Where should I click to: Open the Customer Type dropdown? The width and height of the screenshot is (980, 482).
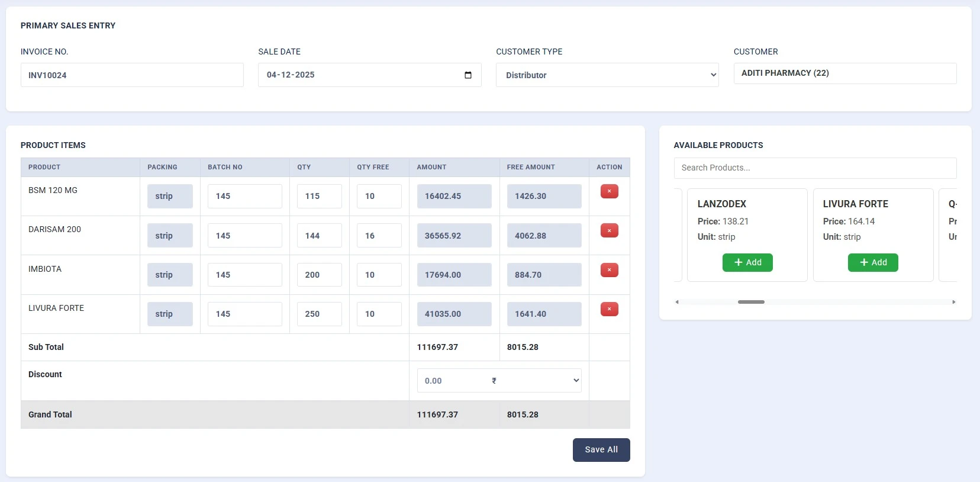pos(607,75)
